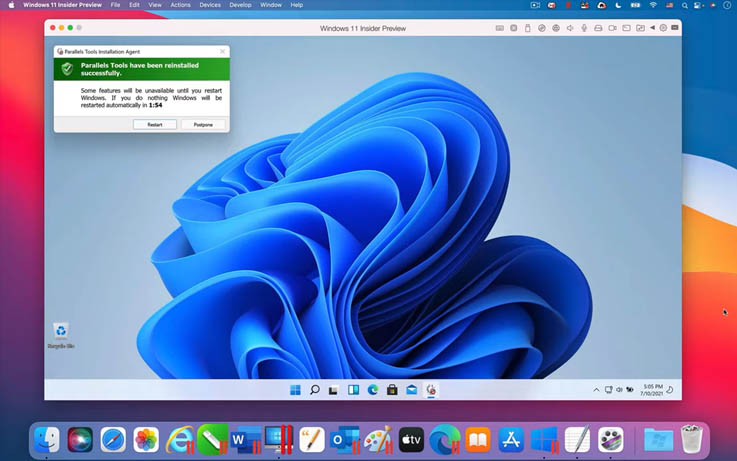Open Task View on Windows taskbar
The width and height of the screenshot is (737, 461).
334,390
